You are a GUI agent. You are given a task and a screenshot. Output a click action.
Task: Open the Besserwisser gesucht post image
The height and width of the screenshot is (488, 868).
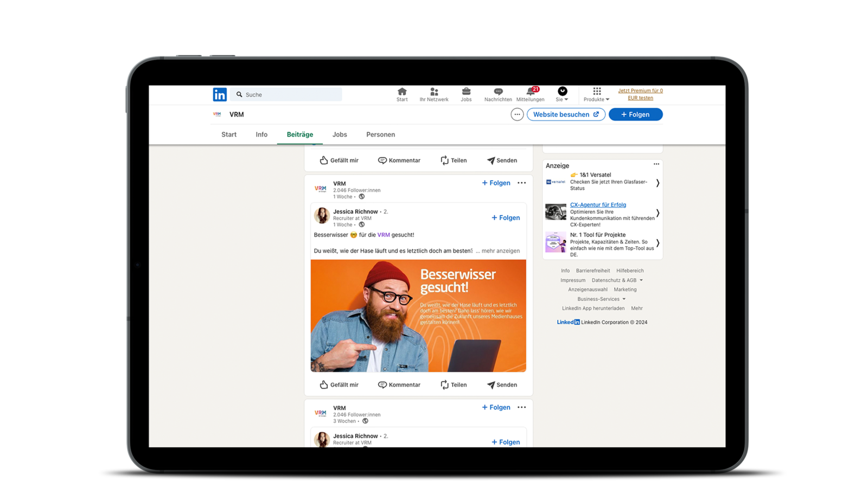[x=418, y=316]
